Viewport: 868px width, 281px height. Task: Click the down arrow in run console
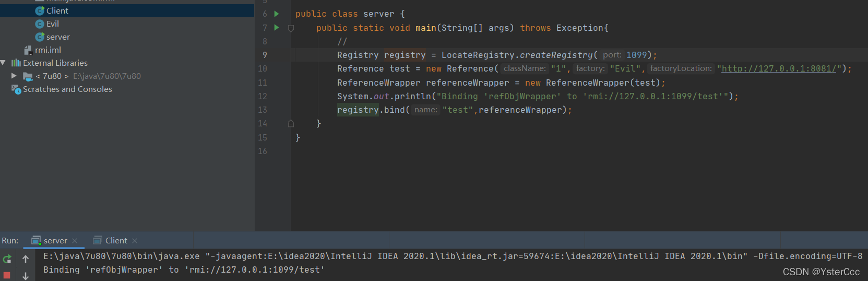(26, 276)
